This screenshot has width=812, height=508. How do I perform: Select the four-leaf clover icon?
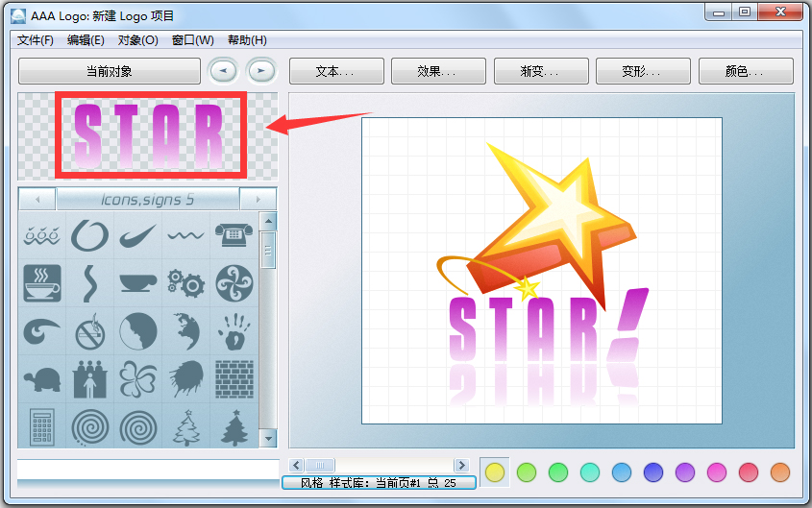click(x=137, y=379)
